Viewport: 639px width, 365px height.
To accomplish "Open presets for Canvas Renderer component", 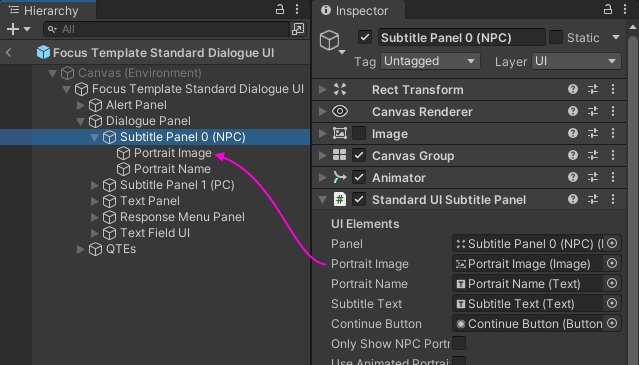I will pyautogui.click(x=593, y=111).
